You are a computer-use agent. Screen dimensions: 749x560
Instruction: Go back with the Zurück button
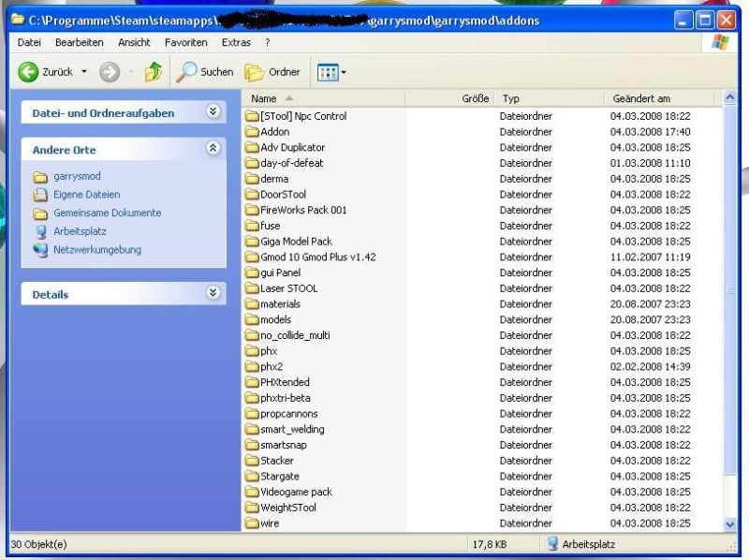46,72
